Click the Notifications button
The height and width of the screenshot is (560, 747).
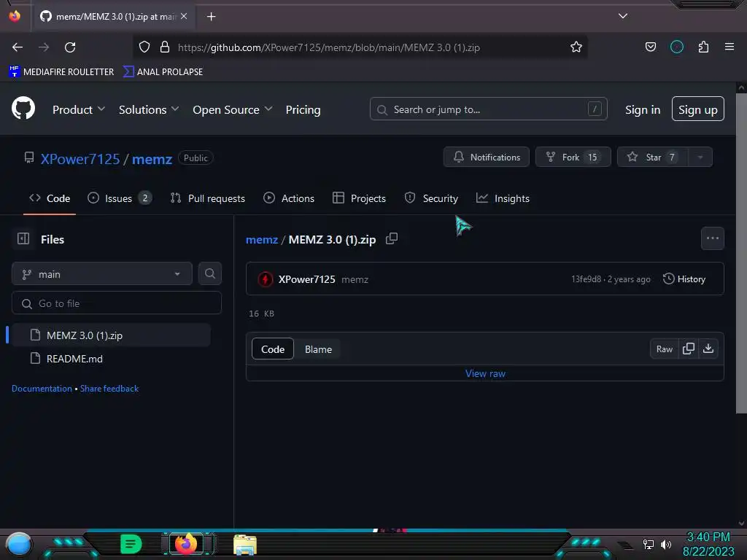coord(486,157)
